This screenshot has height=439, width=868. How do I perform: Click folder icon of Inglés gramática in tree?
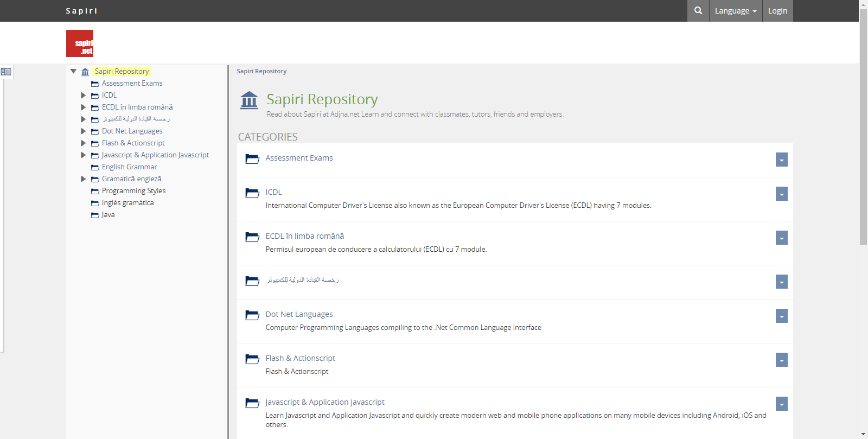point(95,203)
